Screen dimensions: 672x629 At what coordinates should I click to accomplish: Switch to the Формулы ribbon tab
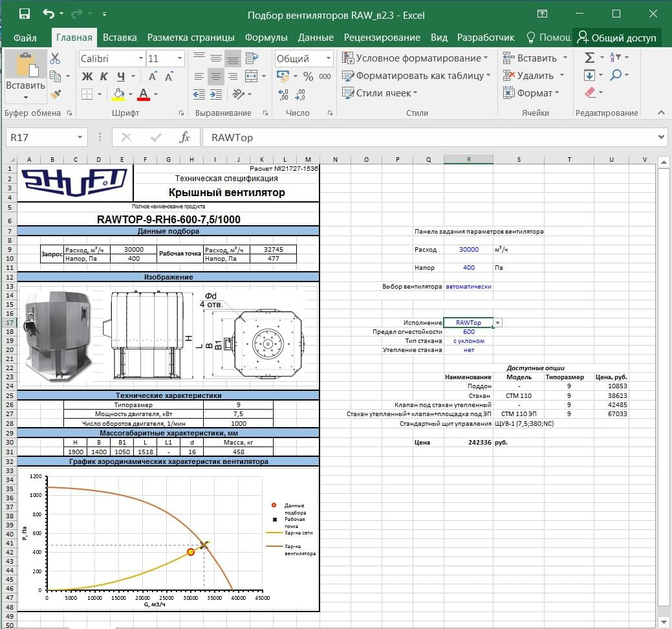click(x=266, y=38)
